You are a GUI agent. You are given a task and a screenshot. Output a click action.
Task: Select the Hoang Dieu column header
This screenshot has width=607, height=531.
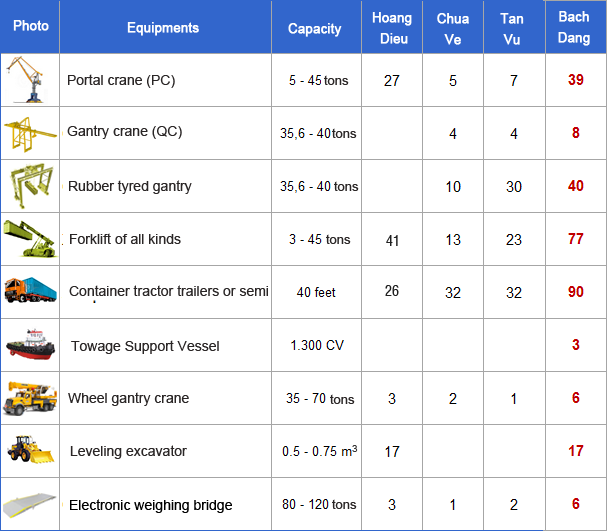(x=391, y=28)
